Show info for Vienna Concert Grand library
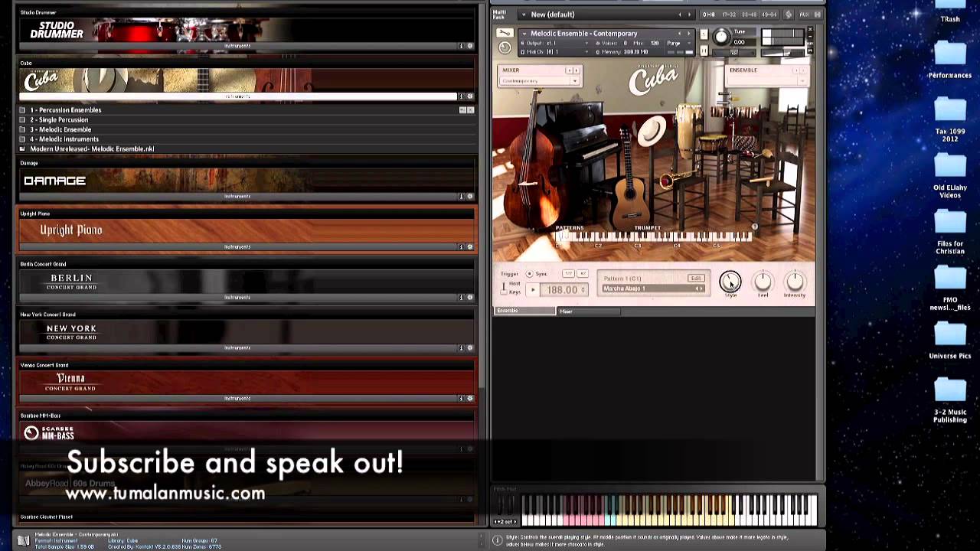Screen dimensions: 980x551 tap(461, 399)
